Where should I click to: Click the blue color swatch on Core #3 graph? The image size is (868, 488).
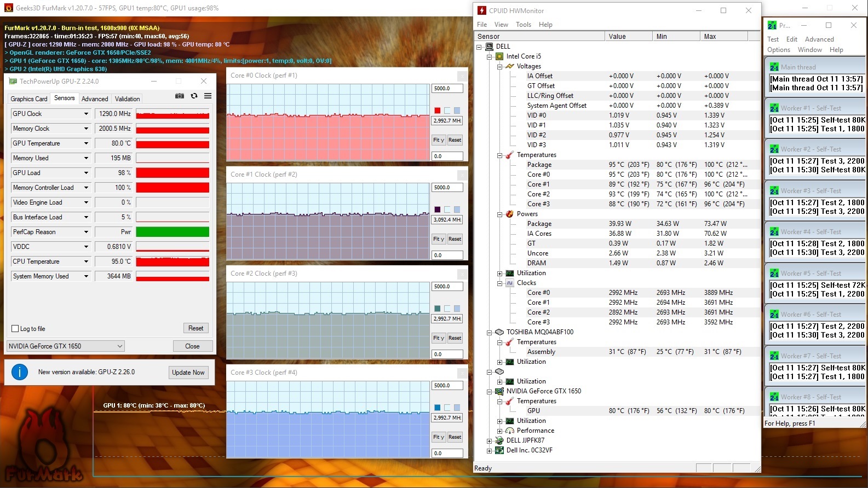click(437, 408)
